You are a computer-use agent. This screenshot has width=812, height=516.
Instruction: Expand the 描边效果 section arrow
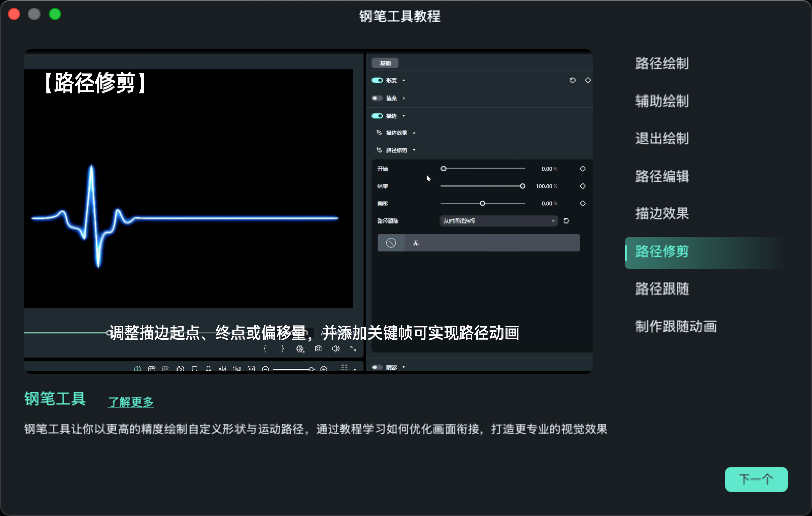tap(414, 133)
